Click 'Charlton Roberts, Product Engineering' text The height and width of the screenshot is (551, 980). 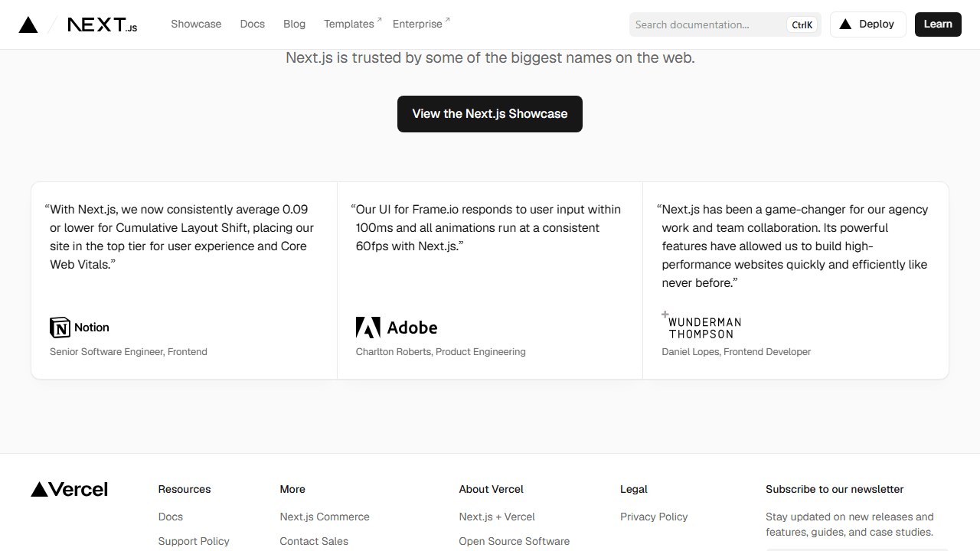[441, 352]
